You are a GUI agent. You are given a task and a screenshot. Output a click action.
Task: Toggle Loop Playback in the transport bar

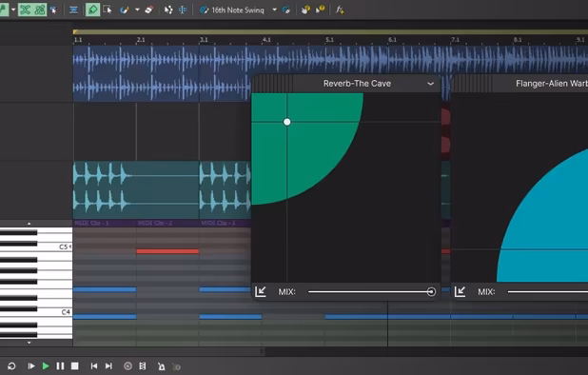click(11, 366)
